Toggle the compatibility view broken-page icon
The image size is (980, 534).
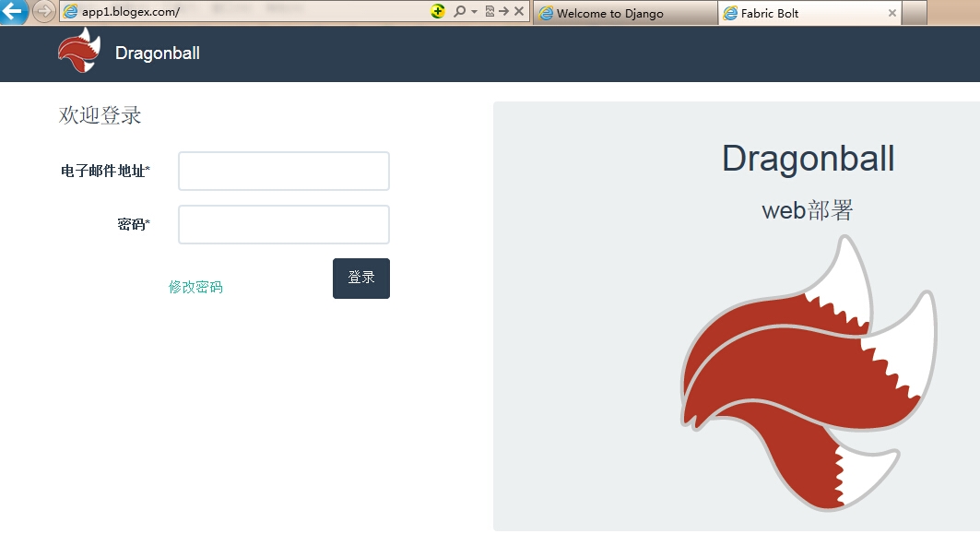pos(490,11)
